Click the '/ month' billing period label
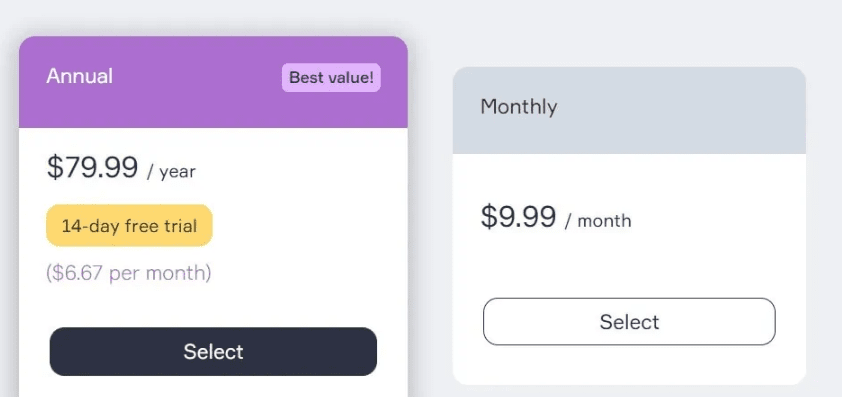This screenshot has width=842, height=397. coord(598,221)
